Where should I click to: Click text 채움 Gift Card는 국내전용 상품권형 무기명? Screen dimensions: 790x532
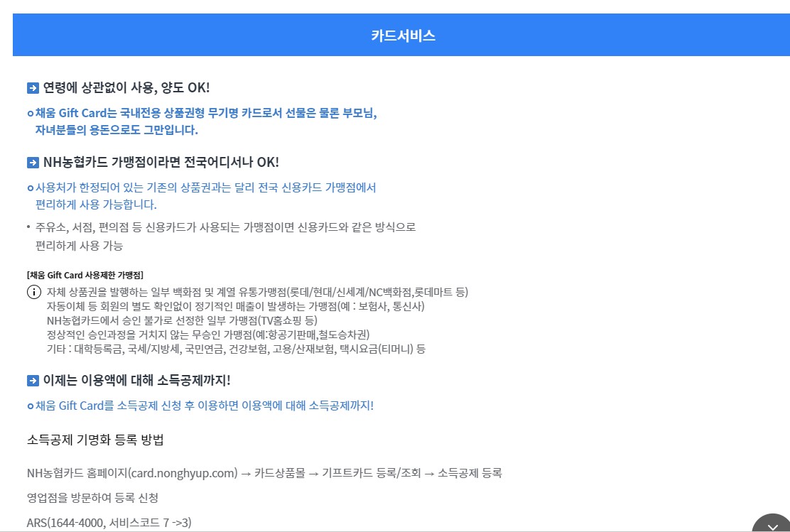click(x=206, y=113)
